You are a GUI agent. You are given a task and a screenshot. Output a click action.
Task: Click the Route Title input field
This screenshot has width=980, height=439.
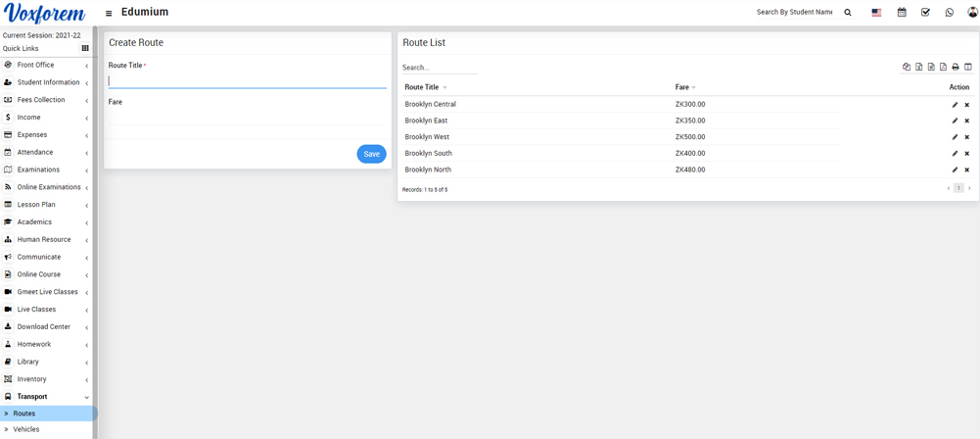click(x=247, y=80)
